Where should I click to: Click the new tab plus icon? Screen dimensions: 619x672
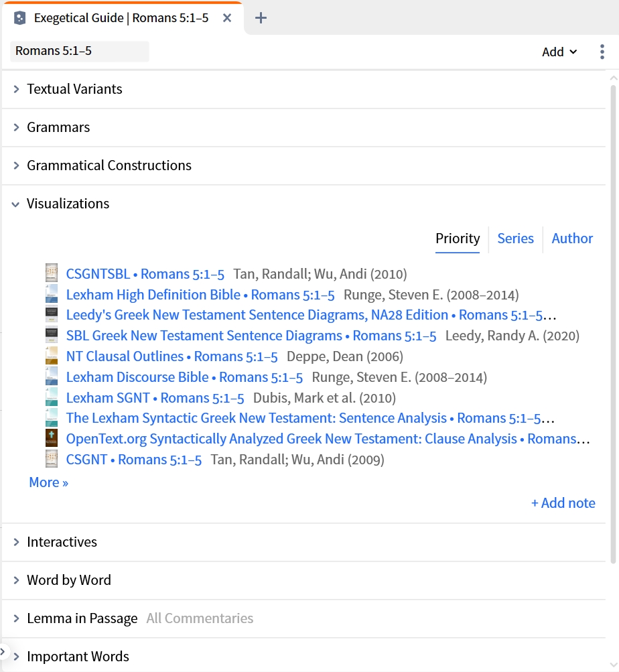[x=261, y=18]
